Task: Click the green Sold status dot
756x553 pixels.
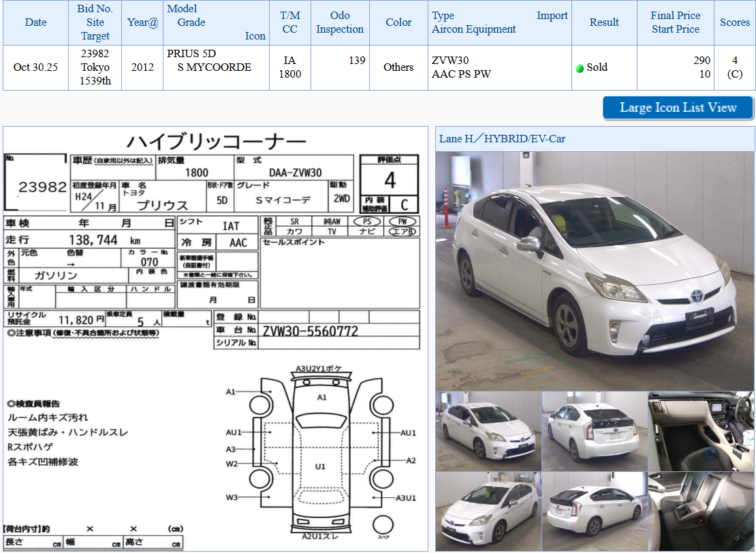Action: point(580,68)
